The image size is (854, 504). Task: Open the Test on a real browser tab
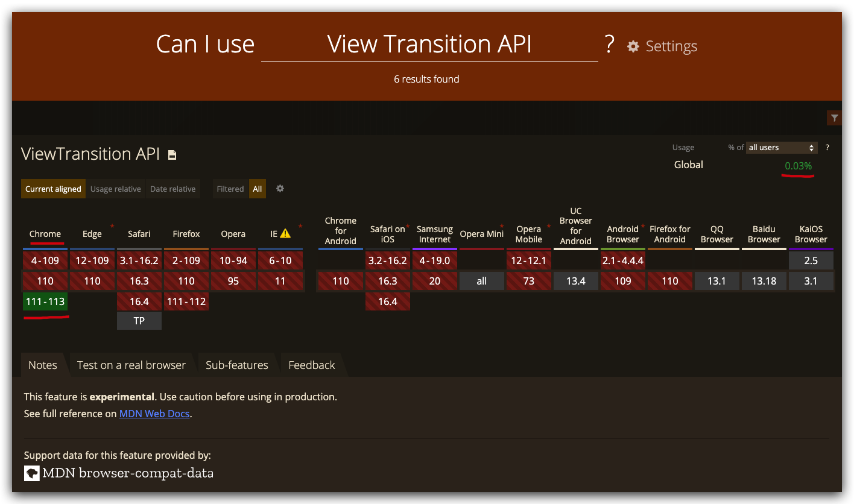pyautogui.click(x=131, y=365)
